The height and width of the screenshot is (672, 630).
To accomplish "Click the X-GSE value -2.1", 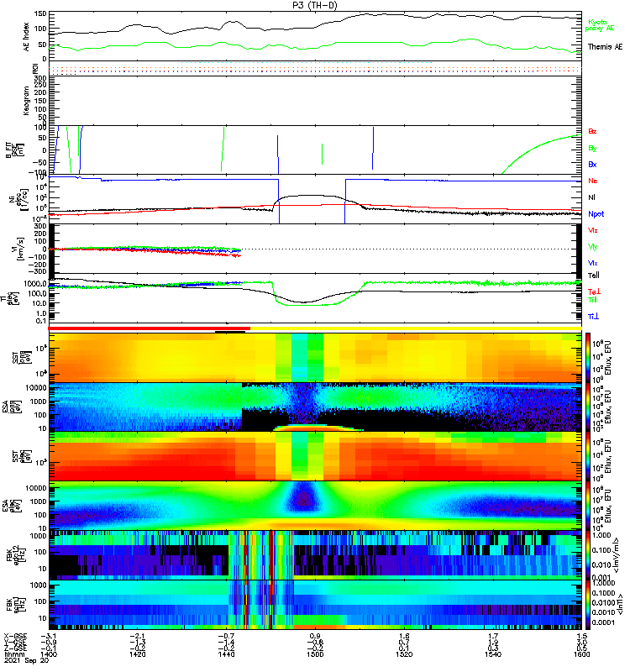I will click(x=138, y=636).
